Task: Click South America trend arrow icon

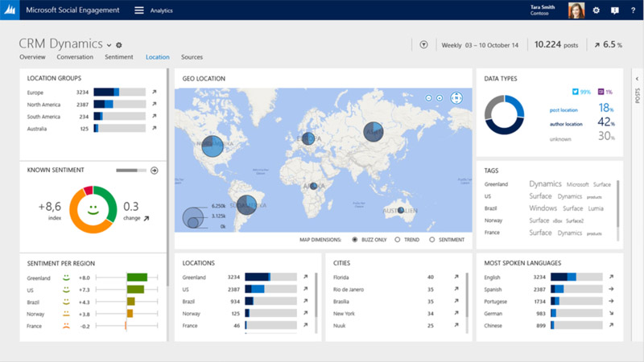Action: pos(154,116)
